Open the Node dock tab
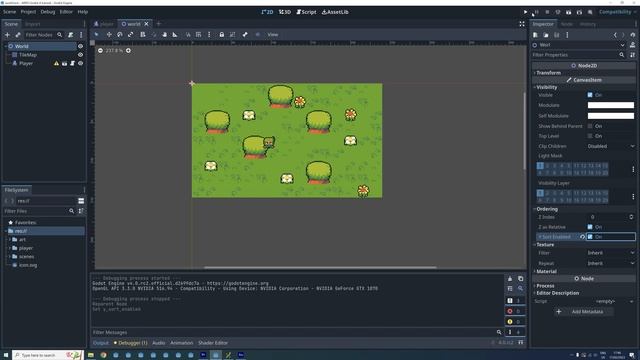 click(x=567, y=24)
